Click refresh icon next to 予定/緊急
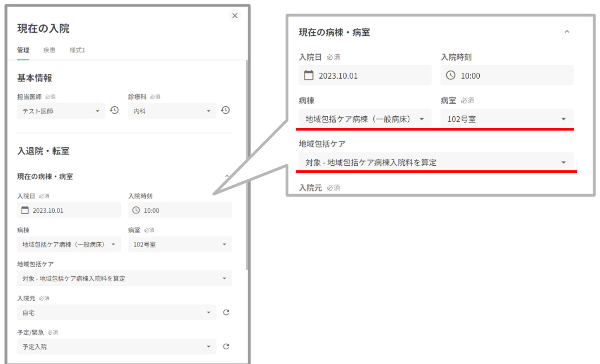 [x=226, y=347]
